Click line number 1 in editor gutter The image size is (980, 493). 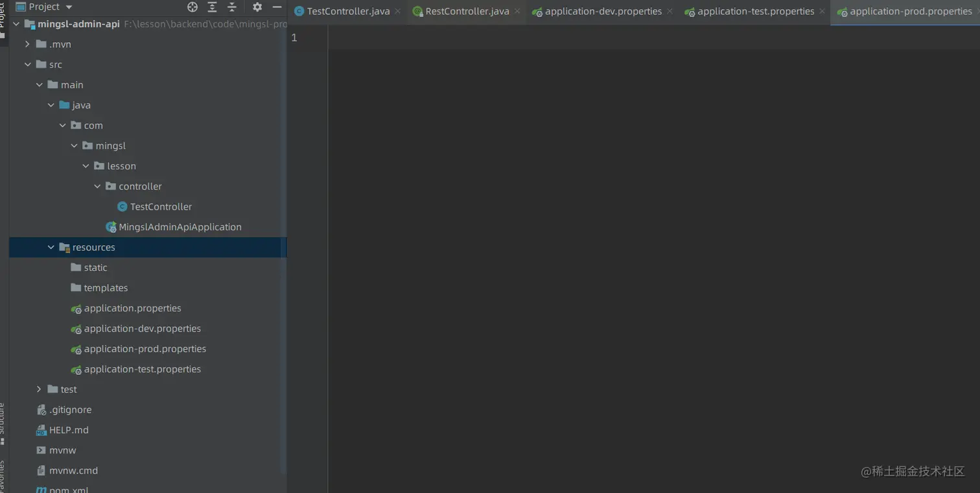(294, 38)
